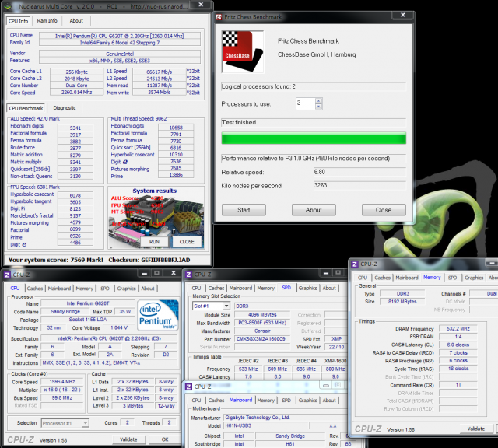Click the motherboard Model H61N-USB3 field
Viewport: 498px width, 448px height.
(266, 425)
